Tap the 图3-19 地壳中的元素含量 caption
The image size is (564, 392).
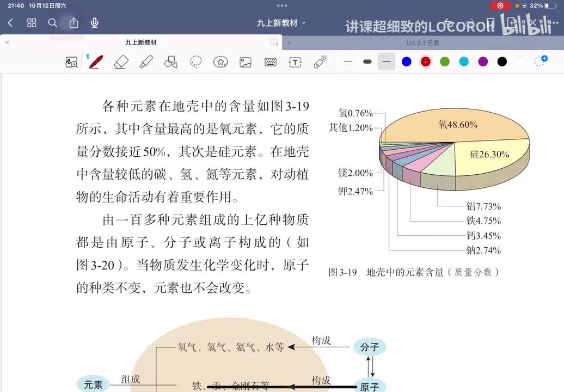414,272
